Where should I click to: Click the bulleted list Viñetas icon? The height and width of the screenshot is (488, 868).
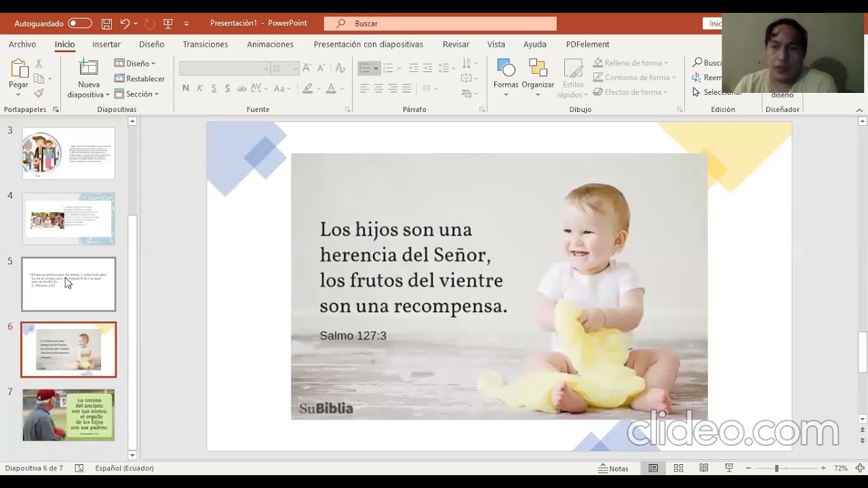coord(365,67)
